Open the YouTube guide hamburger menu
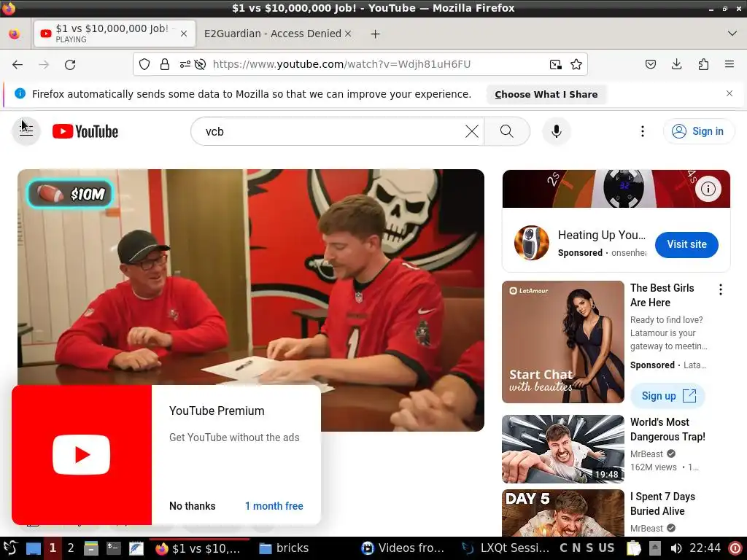This screenshot has width=747, height=560. [26, 131]
